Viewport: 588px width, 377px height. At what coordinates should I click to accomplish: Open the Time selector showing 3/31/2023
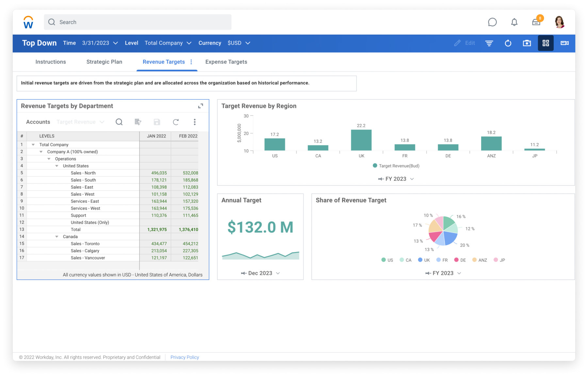tap(100, 43)
